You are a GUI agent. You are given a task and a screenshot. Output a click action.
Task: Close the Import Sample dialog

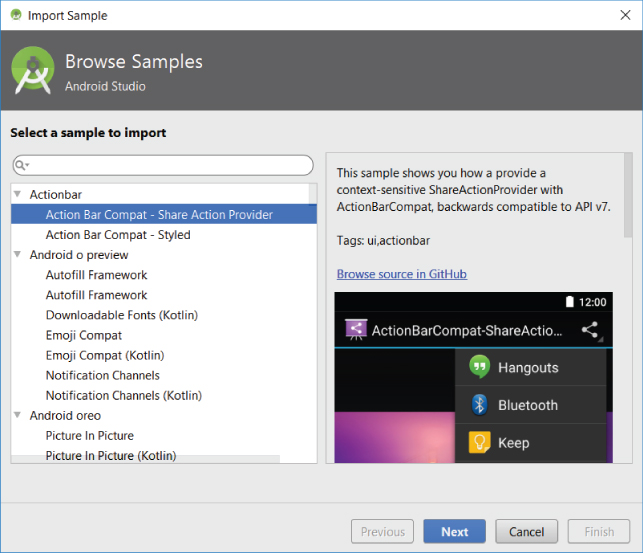pyautogui.click(x=625, y=15)
